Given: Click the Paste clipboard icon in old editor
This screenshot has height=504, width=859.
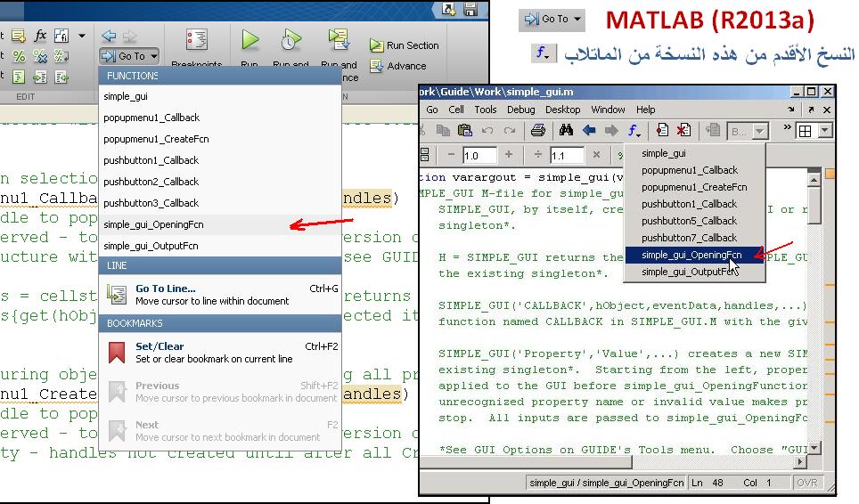Looking at the screenshot, I should (x=464, y=130).
